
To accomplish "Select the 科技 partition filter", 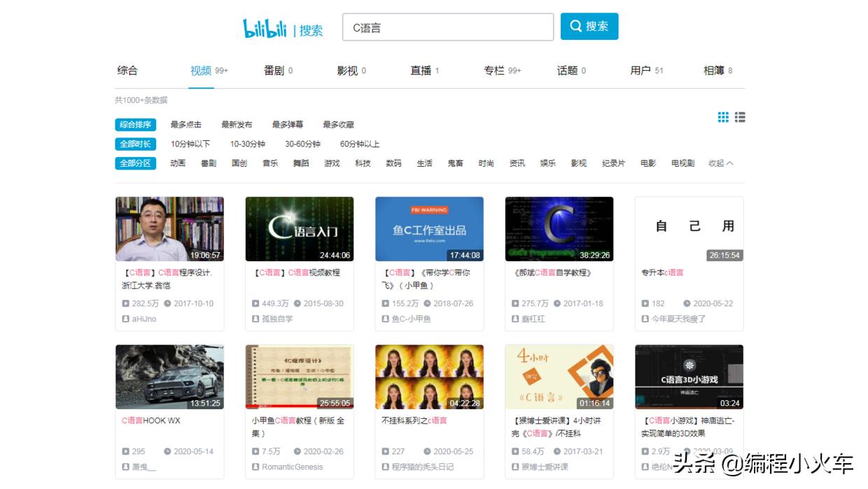I will 363,163.
